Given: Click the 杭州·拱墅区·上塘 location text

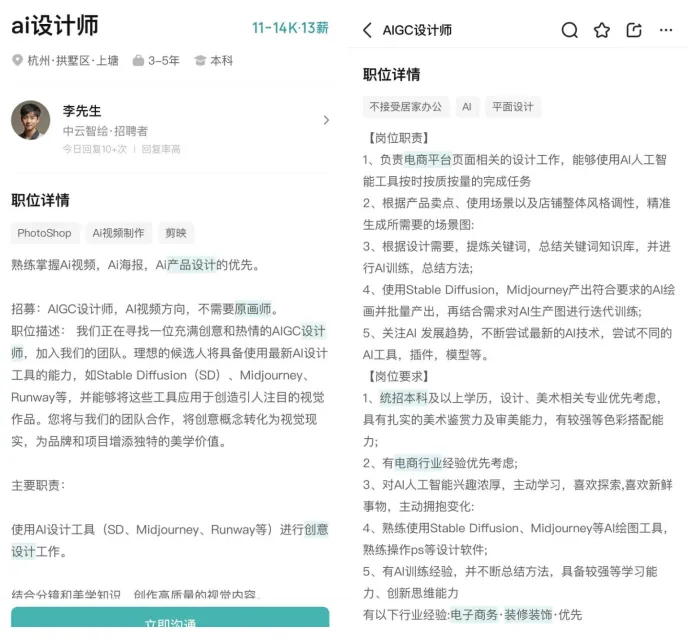Looking at the screenshot, I should point(73,60).
